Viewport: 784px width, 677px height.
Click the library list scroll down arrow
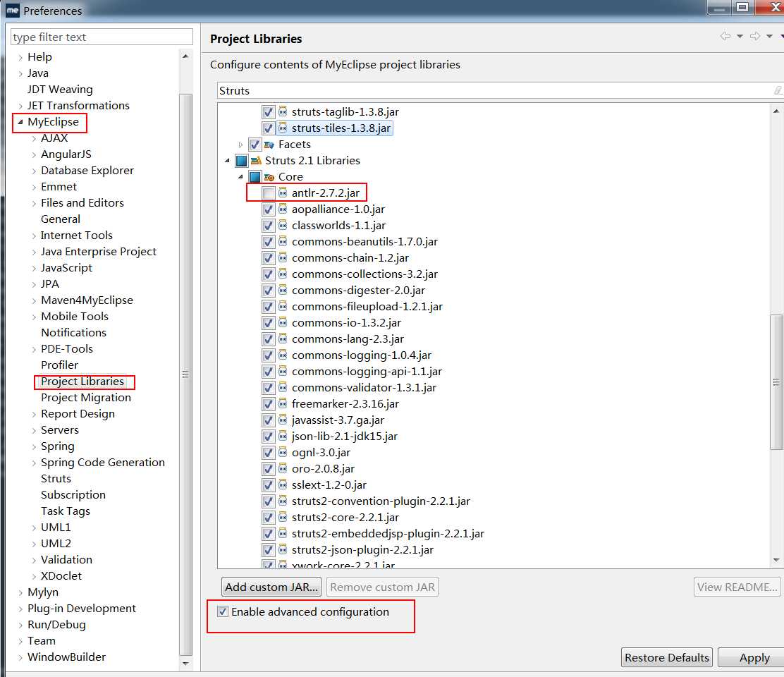pyautogui.click(x=776, y=561)
